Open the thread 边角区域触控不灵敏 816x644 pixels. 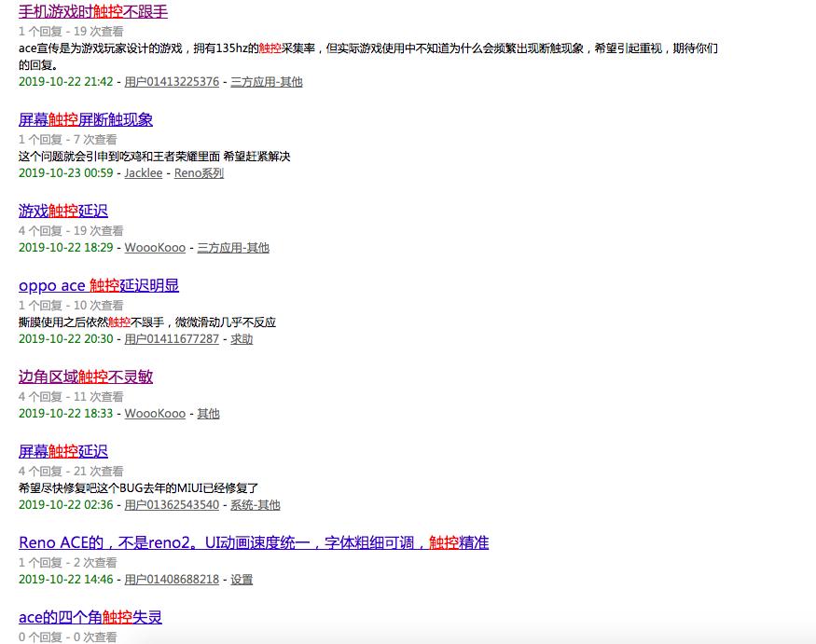tap(85, 377)
